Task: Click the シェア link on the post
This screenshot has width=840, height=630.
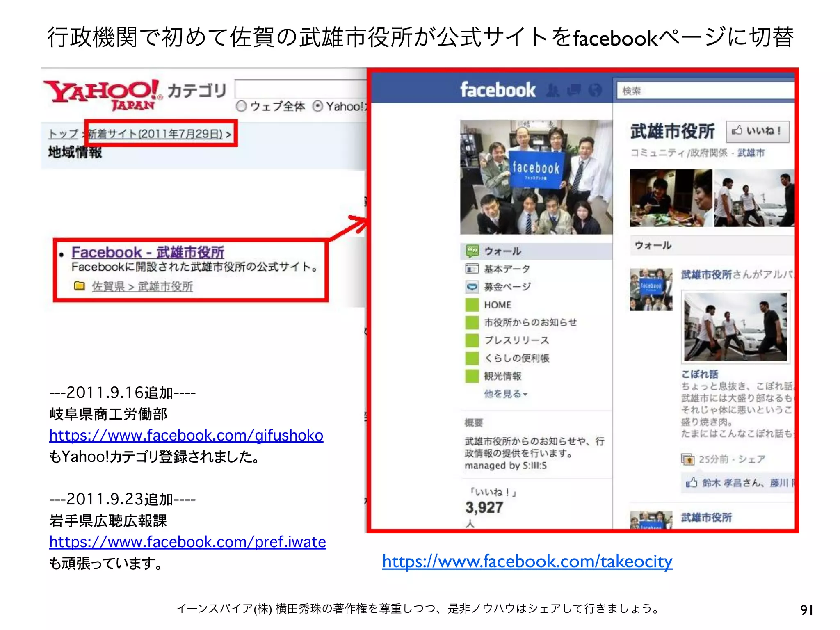Action: click(751, 459)
